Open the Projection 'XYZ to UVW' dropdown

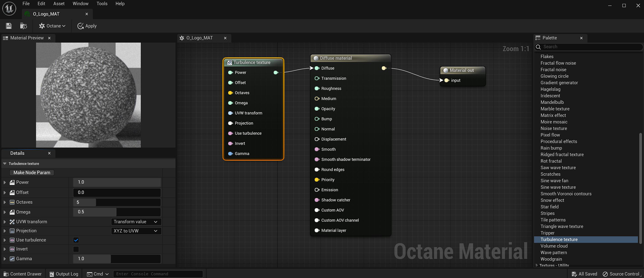(x=136, y=231)
